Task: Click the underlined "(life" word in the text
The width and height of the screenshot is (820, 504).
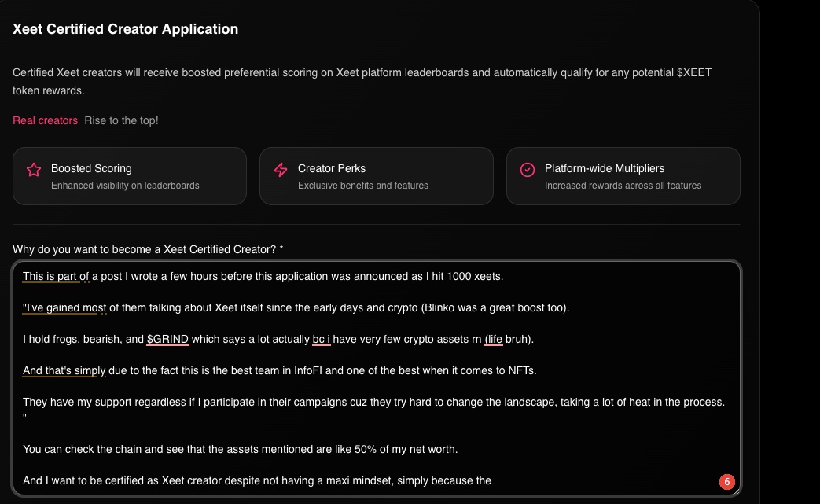Action: (x=493, y=339)
